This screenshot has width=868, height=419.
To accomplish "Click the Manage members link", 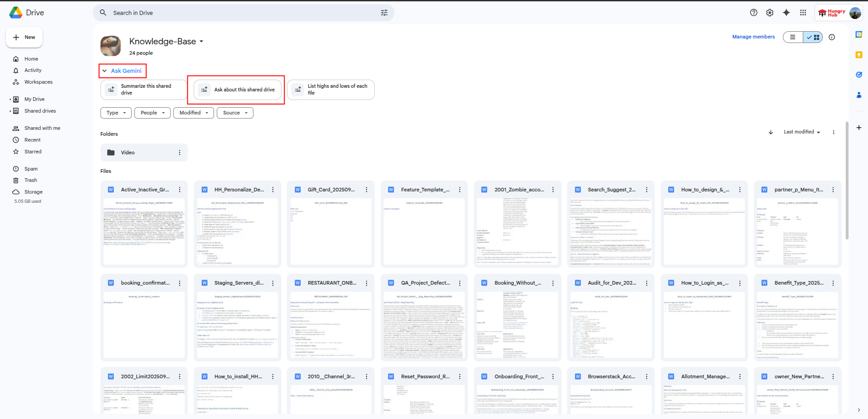I will click(x=753, y=37).
